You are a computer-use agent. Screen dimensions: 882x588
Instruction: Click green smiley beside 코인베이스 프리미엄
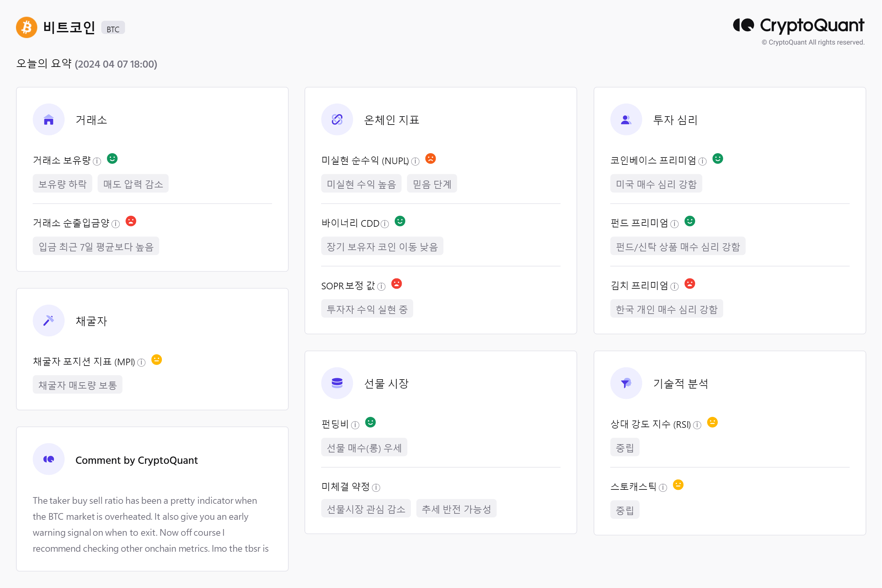718,158
